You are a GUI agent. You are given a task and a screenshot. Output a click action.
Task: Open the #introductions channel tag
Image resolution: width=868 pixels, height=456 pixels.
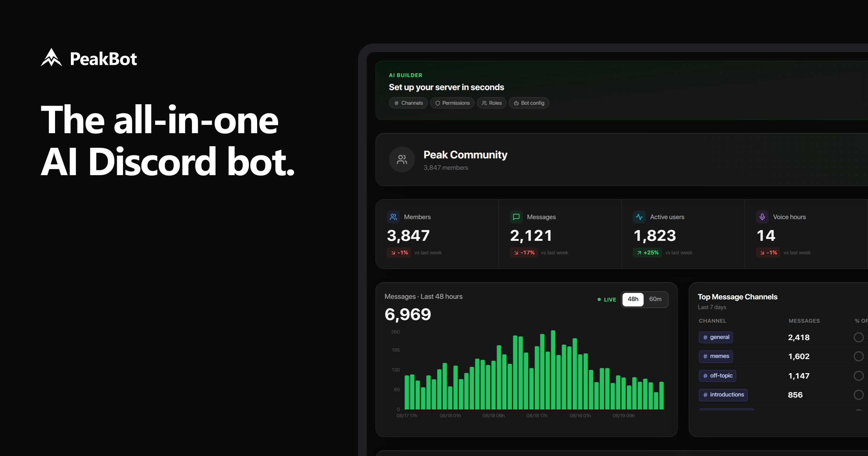(723, 395)
